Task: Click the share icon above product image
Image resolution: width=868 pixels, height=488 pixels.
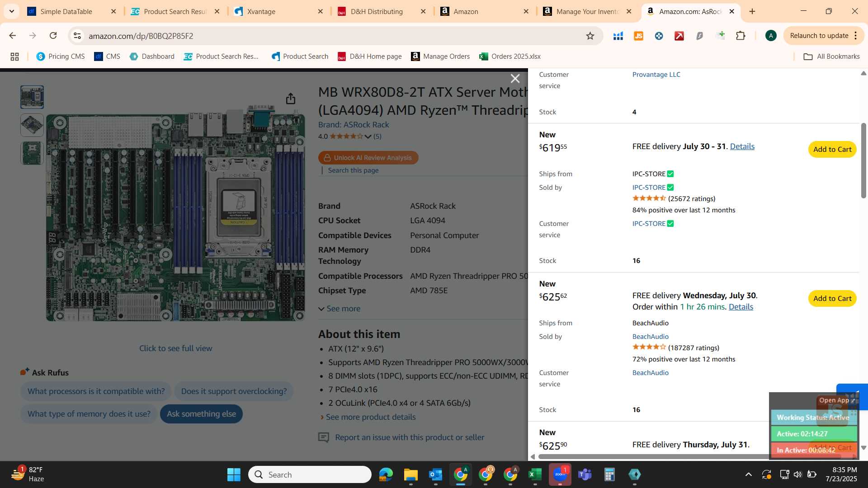Action: (x=291, y=99)
